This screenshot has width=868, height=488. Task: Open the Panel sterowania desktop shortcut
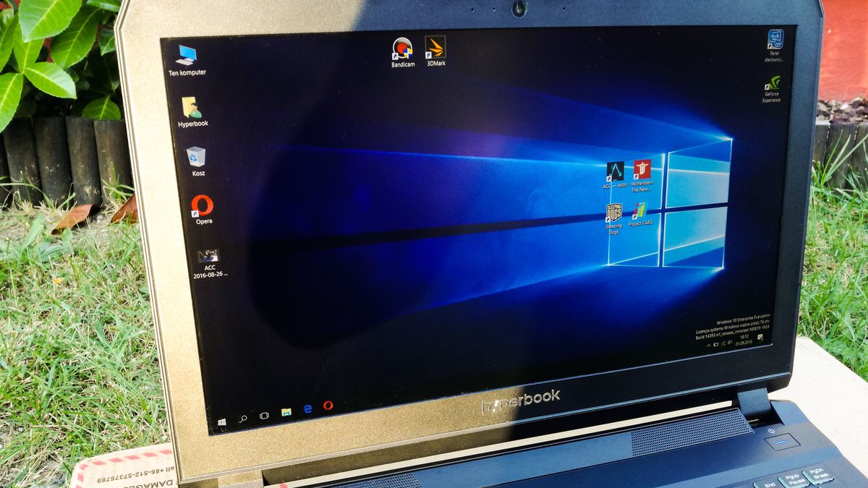pos(775,46)
